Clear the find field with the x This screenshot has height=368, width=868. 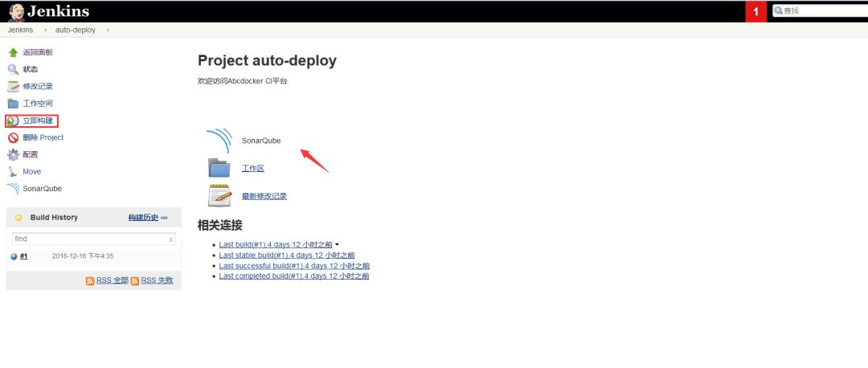coord(171,239)
